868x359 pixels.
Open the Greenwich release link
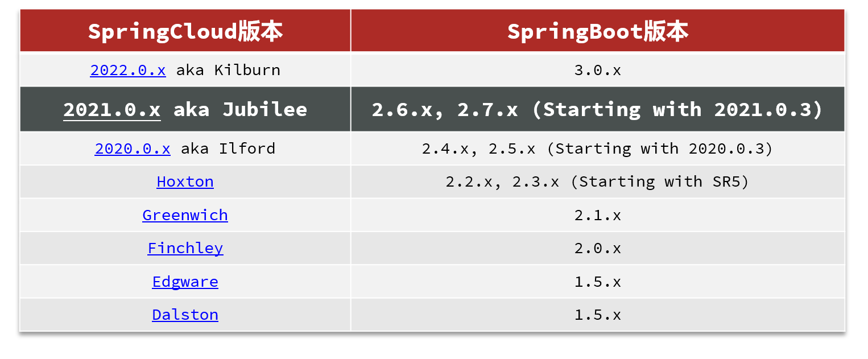coord(185,215)
